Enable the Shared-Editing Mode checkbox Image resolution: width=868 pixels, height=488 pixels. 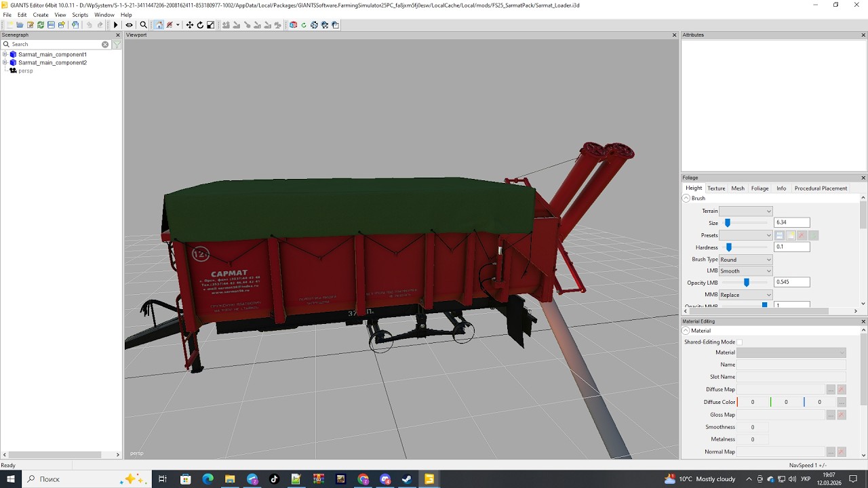point(740,342)
